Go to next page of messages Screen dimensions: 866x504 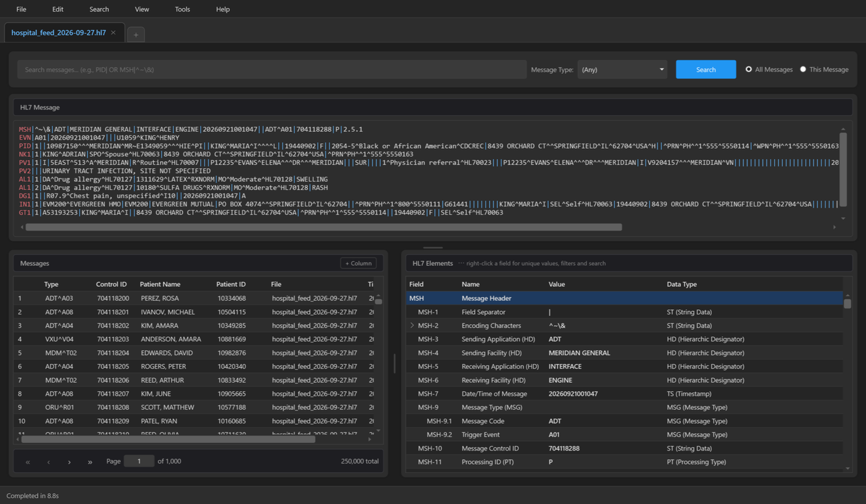coord(69,461)
